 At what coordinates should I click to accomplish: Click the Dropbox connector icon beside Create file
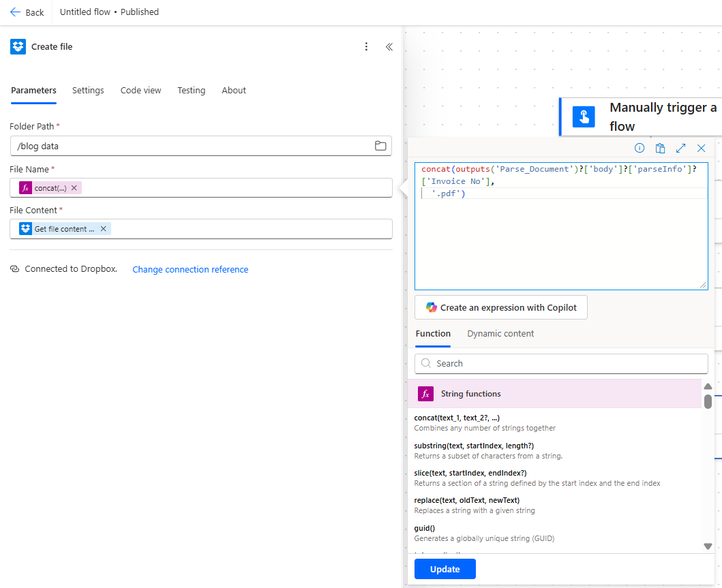17,46
